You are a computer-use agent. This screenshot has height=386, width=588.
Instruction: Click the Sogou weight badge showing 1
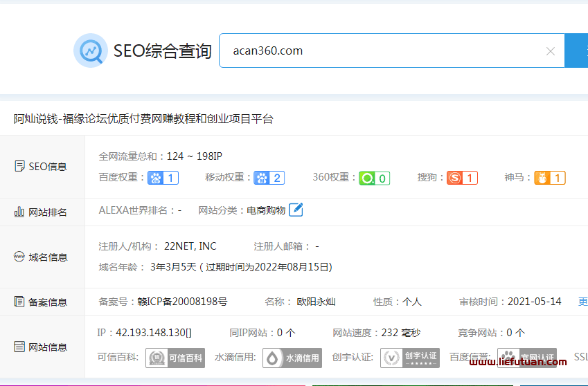pyautogui.click(x=462, y=178)
